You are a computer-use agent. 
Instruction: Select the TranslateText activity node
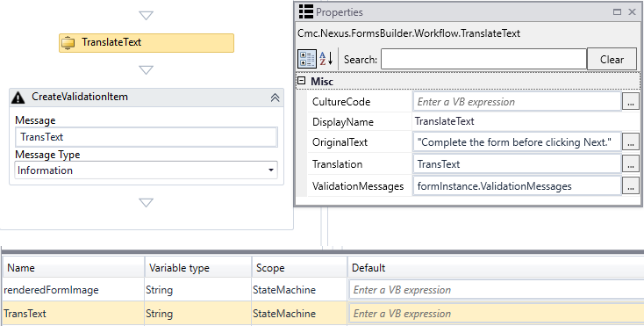[x=147, y=43]
